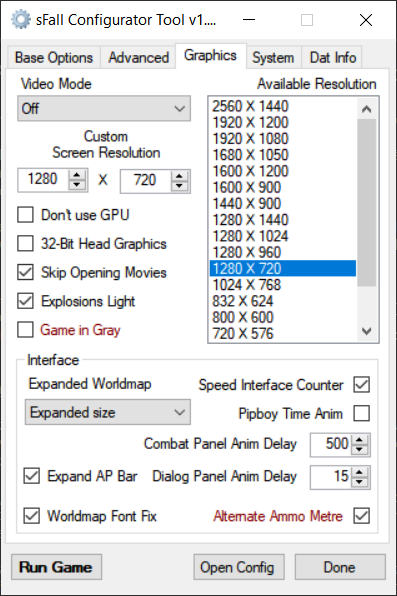Enable Pipboy Time Anim checkbox
Viewport: 397px width, 596px height.
[361, 413]
